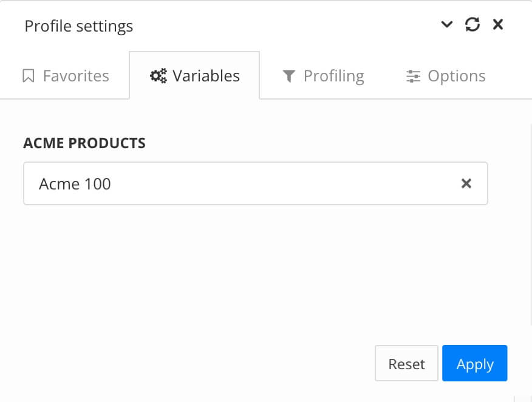Click the Profile settings panel title
The height and width of the screenshot is (402, 532).
79,26
